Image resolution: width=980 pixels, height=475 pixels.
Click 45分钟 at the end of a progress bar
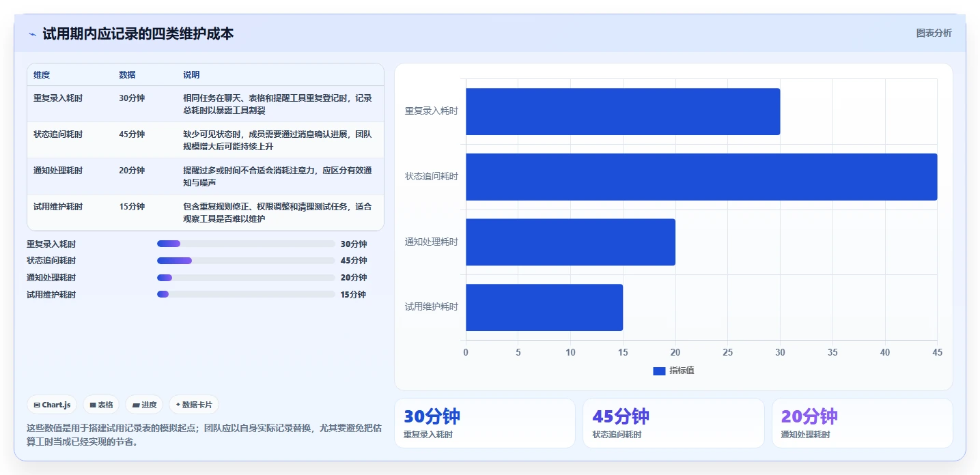354,261
